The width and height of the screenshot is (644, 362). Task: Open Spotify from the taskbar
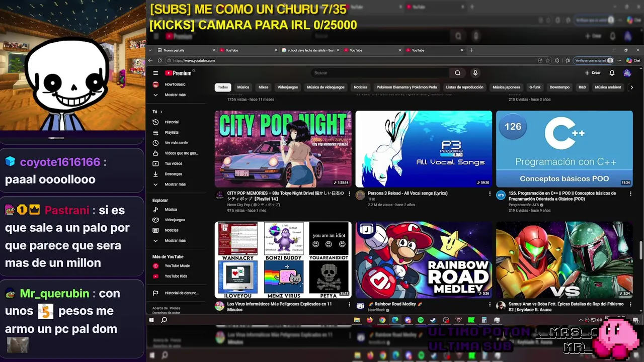[x=420, y=320]
